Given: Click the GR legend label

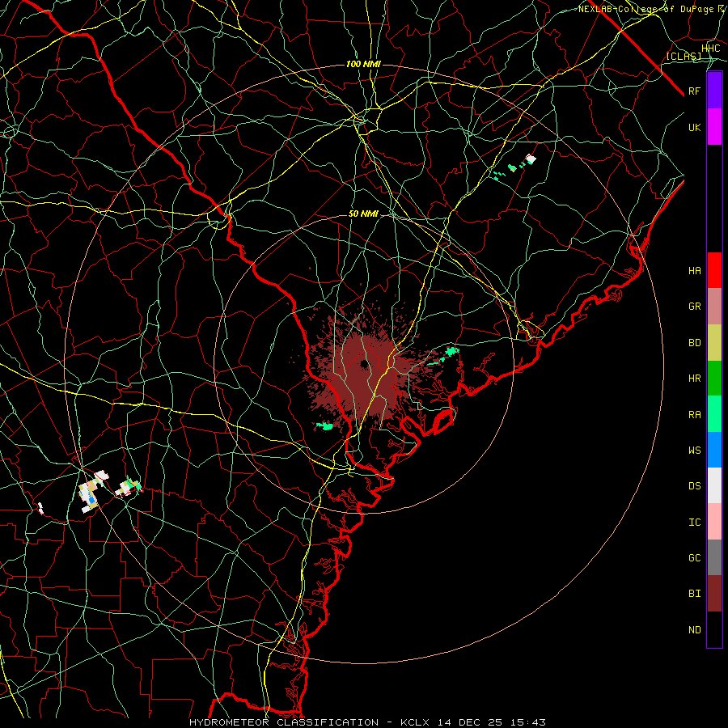Looking at the screenshot, I should [x=694, y=307].
